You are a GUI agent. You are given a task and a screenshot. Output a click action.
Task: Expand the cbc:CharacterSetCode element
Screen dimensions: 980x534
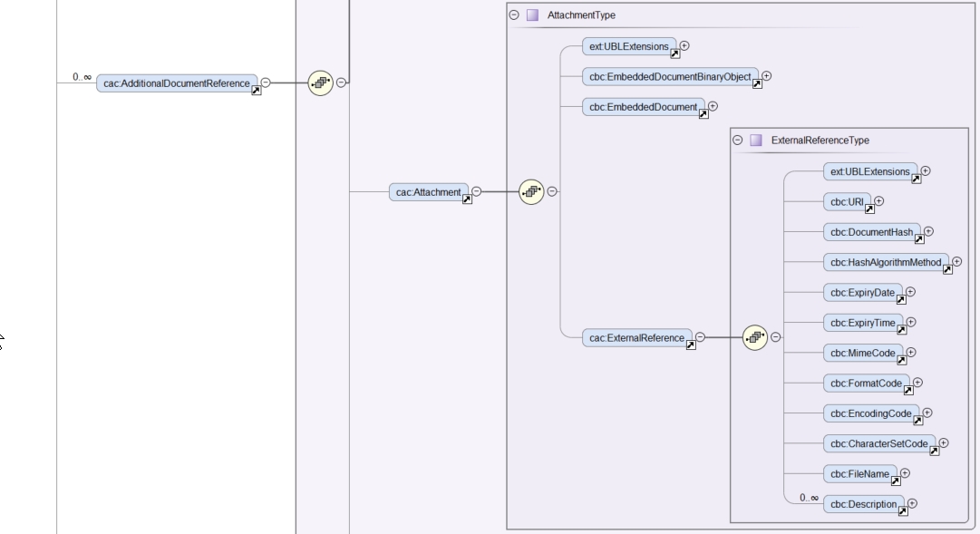pyautogui.click(x=944, y=442)
